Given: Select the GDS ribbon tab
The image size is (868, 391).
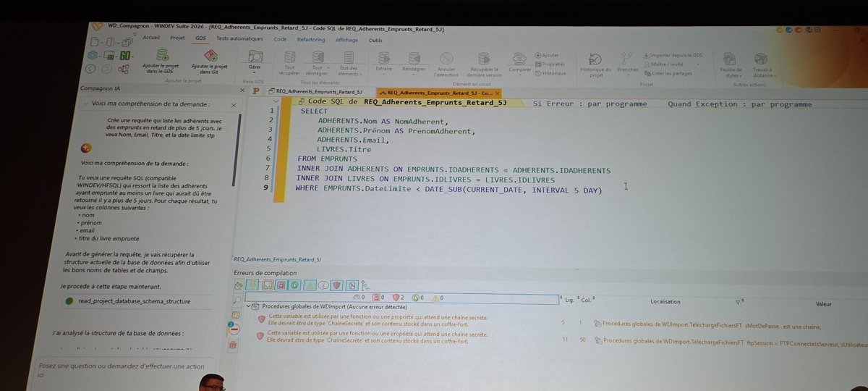Looking at the screenshot, I should [x=200, y=37].
